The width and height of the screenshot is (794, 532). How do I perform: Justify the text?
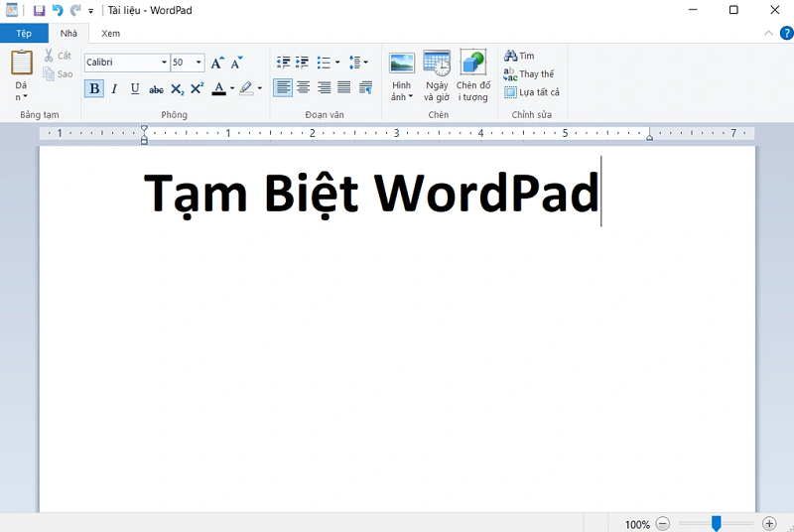pyautogui.click(x=343, y=88)
